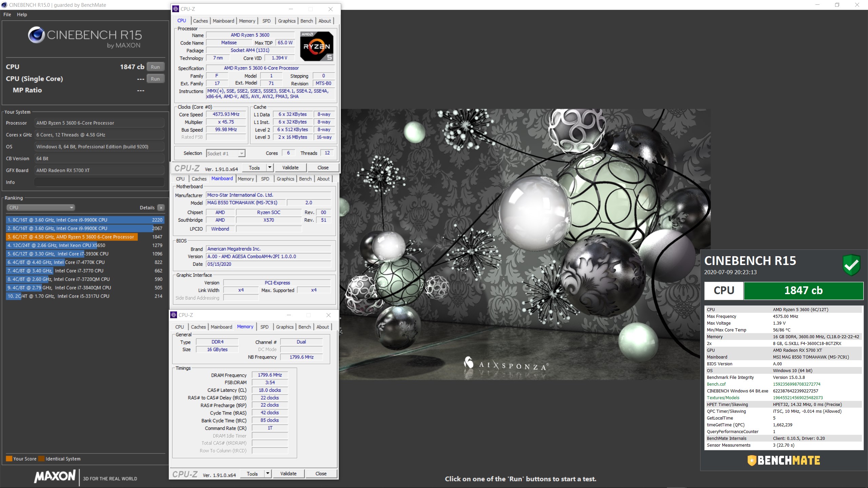Click Close button in top CPU-Z window
The width and height of the screenshot is (868, 488).
[x=323, y=167]
